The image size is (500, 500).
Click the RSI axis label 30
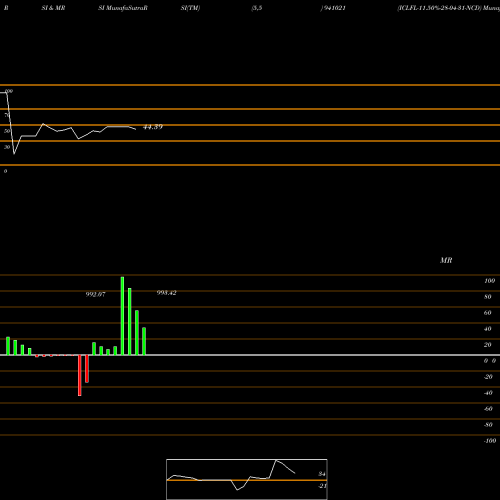coord(7,147)
